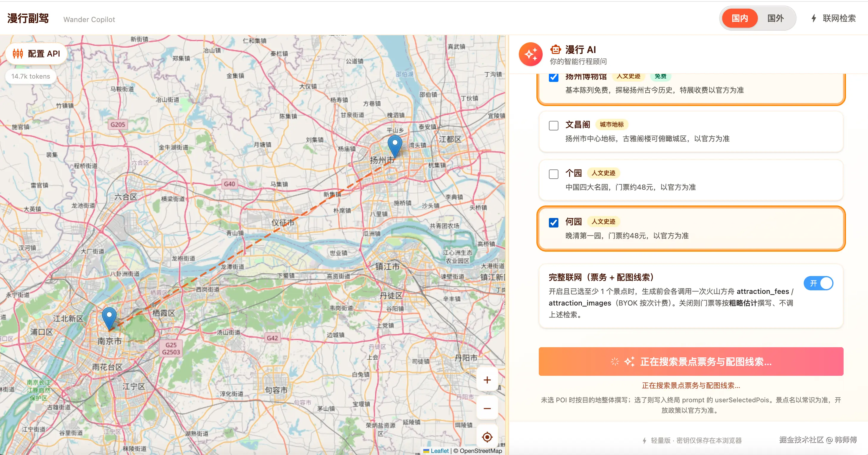Uncheck the 扬州博物馆 checkbox
Image resolution: width=868 pixels, height=455 pixels.
[554, 77]
